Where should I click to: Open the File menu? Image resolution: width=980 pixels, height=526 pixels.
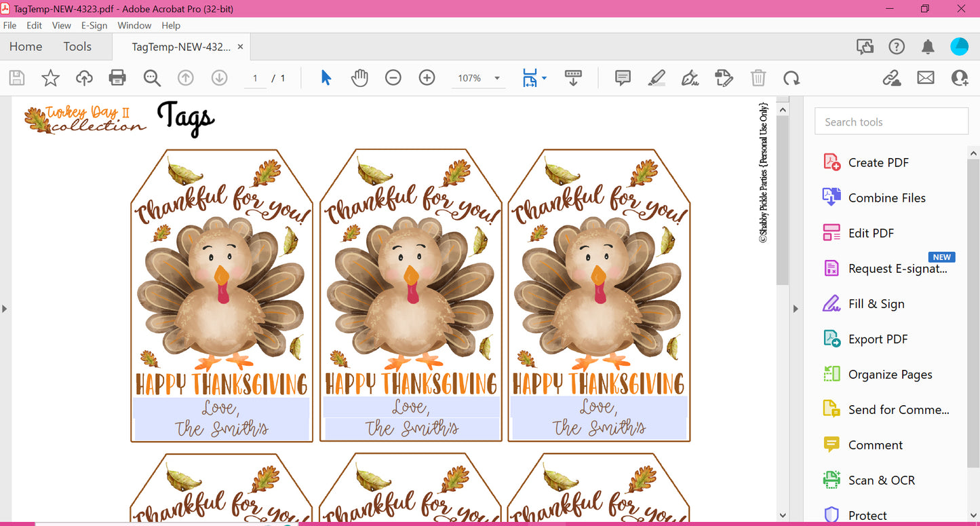pos(9,25)
